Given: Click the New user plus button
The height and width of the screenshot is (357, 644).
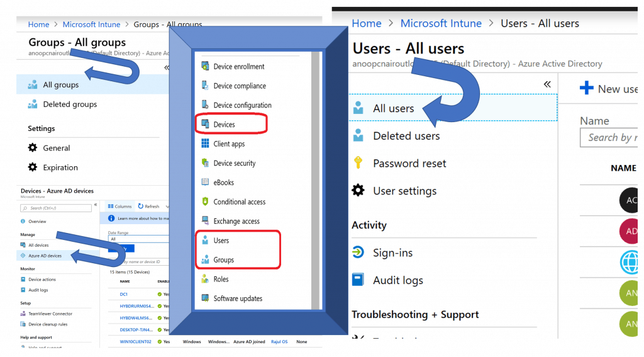Looking at the screenshot, I should (x=586, y=88).
